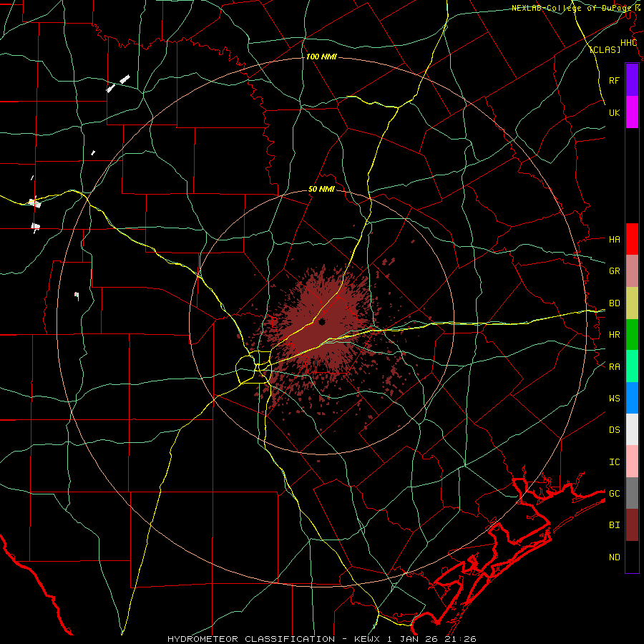Click the purple RF legend color swatch
Screen dimensions: 644x644
point(632,80)
